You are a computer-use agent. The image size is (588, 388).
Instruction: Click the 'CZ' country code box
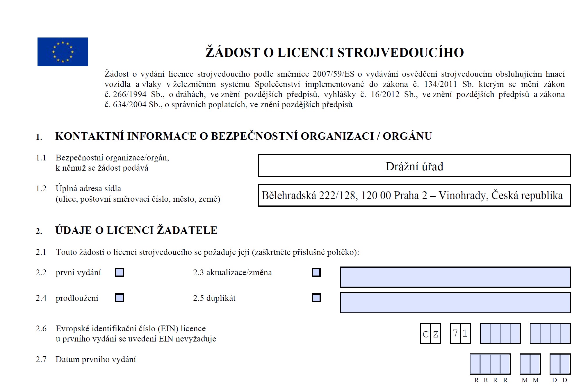click(430, 333)
